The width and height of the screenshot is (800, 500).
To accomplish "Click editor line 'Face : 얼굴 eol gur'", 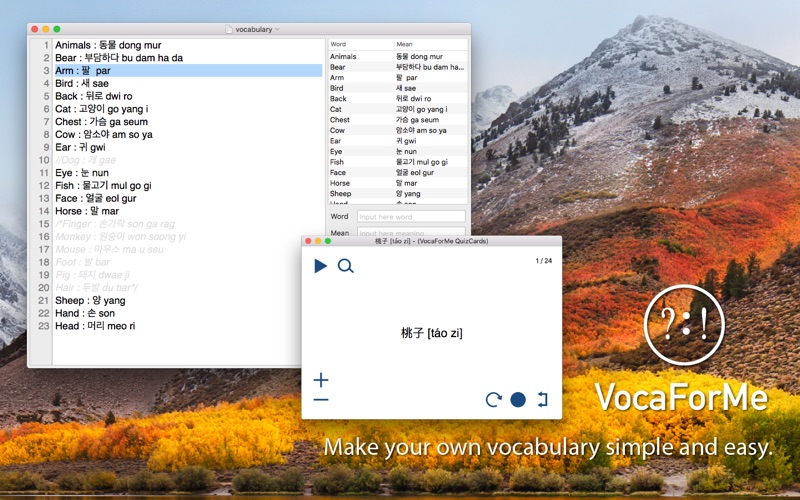I will click(x=95, y=198).
